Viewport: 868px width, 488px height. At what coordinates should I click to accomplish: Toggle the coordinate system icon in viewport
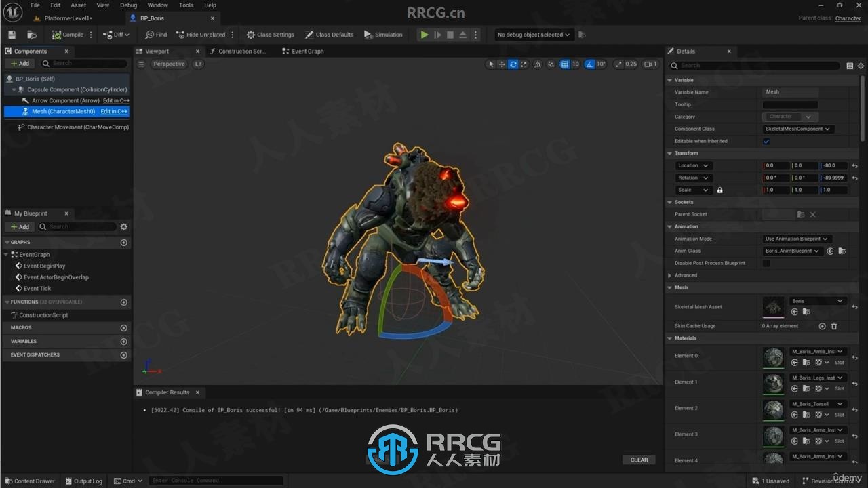[538, 64]
